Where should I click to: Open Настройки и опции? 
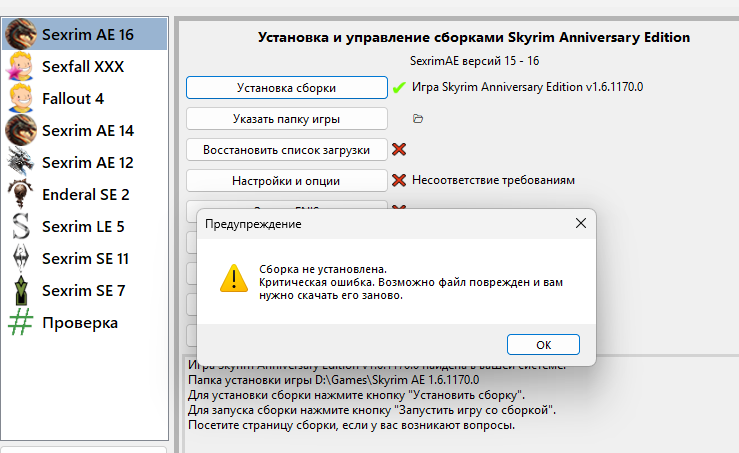[286, 181]
